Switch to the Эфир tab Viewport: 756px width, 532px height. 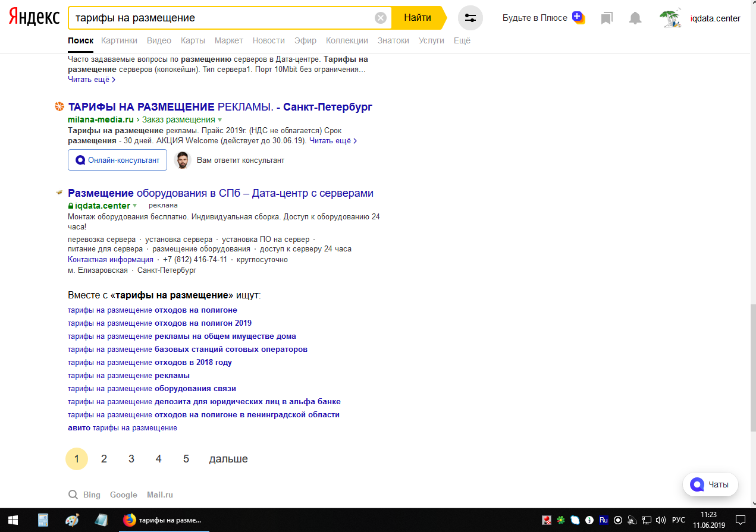pyautogui.click(x=306, y=40)
